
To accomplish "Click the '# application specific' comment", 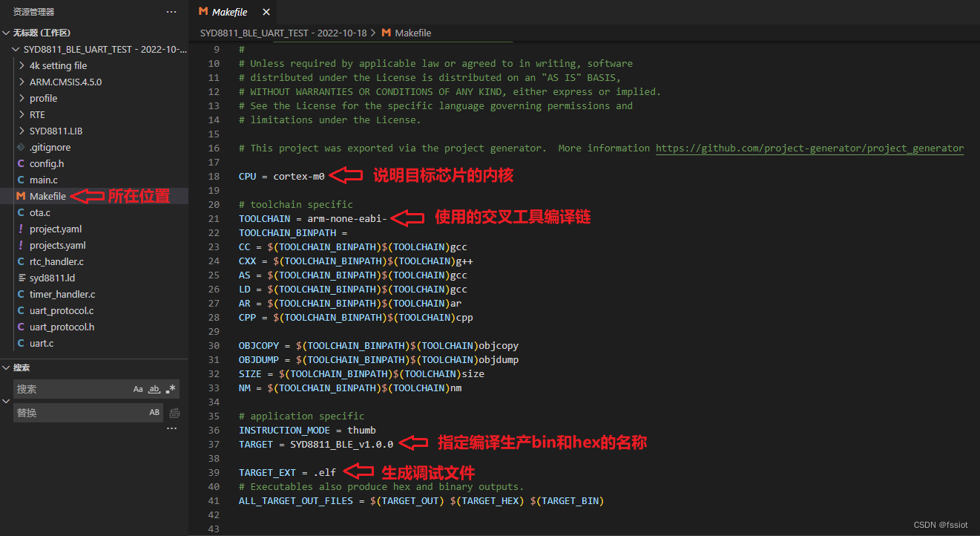I will [x=301, y=416].
